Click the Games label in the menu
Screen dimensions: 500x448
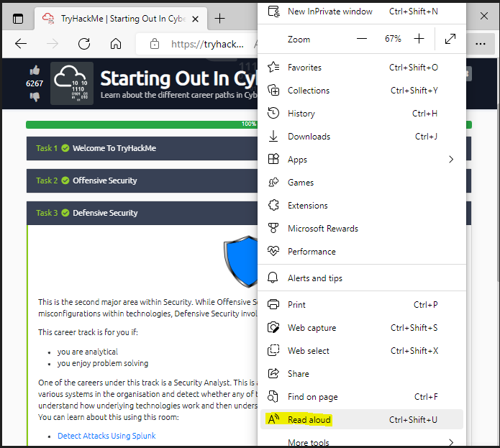tap(301, 183)
